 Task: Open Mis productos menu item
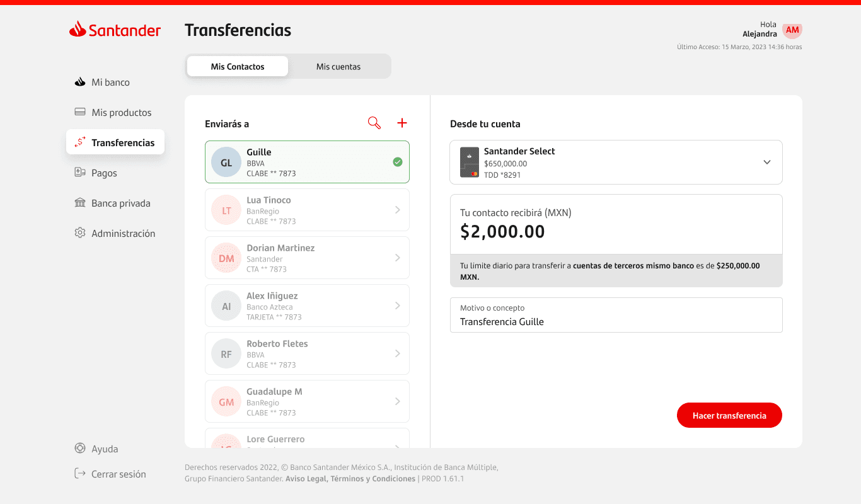click(x=115, y=112)
